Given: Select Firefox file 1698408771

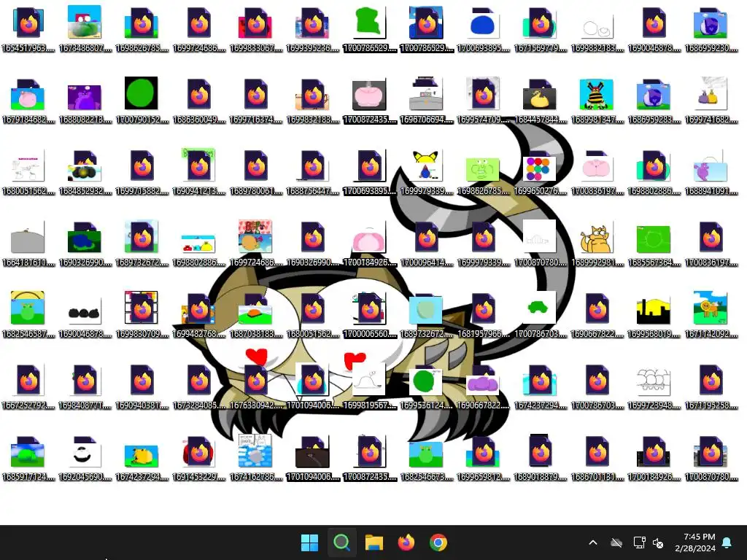Looking at the screenshot, I should (85, 386).
